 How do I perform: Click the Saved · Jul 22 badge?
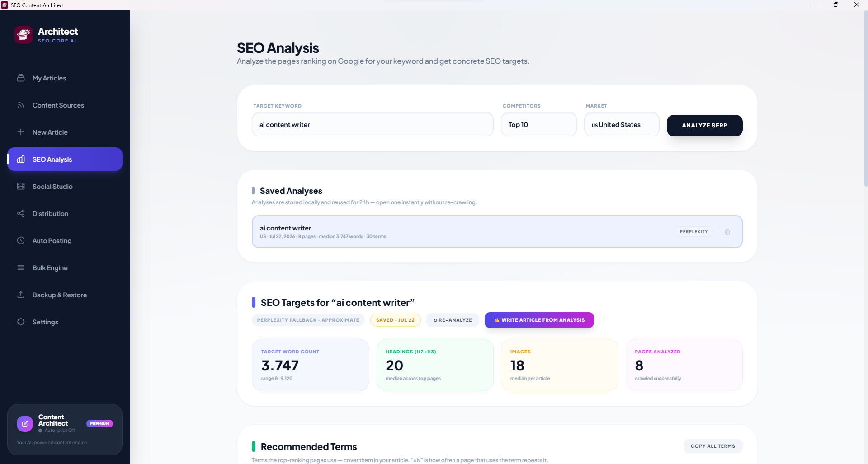[396, 320]
